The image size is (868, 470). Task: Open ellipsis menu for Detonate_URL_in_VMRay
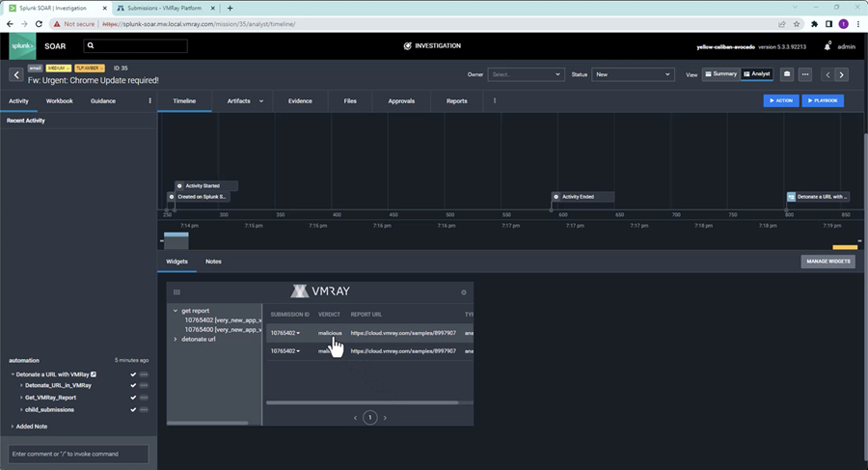pyautogui.click(x=144, y=385)
